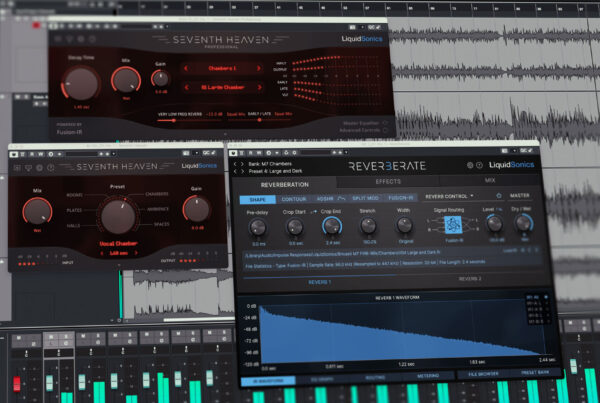
Task: Choose AMBIENCE on Seventh Heaven preset dial
Action: pyautogui.click(x=158, y=209)
